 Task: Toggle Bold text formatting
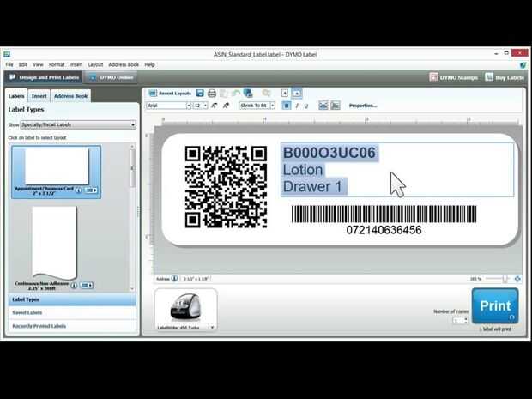tap(287, 106)
